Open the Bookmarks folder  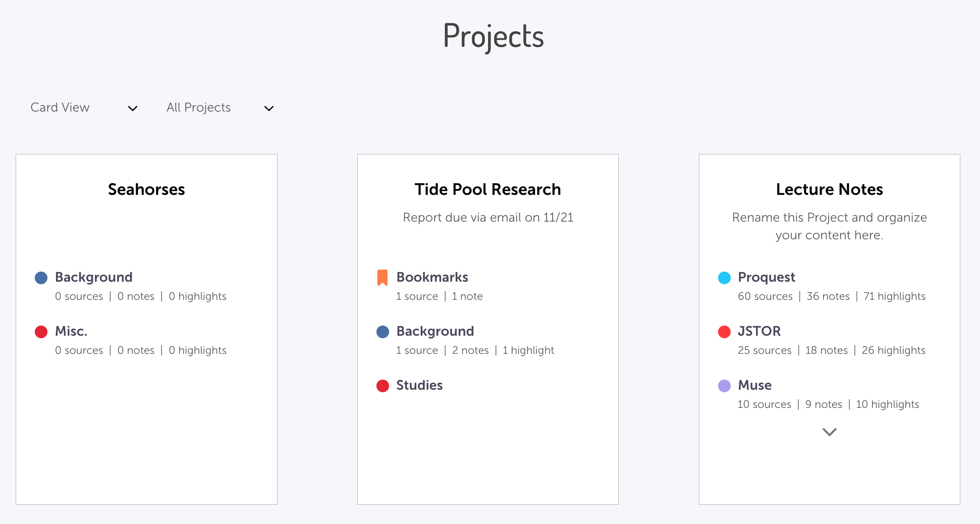click(432, 277)
